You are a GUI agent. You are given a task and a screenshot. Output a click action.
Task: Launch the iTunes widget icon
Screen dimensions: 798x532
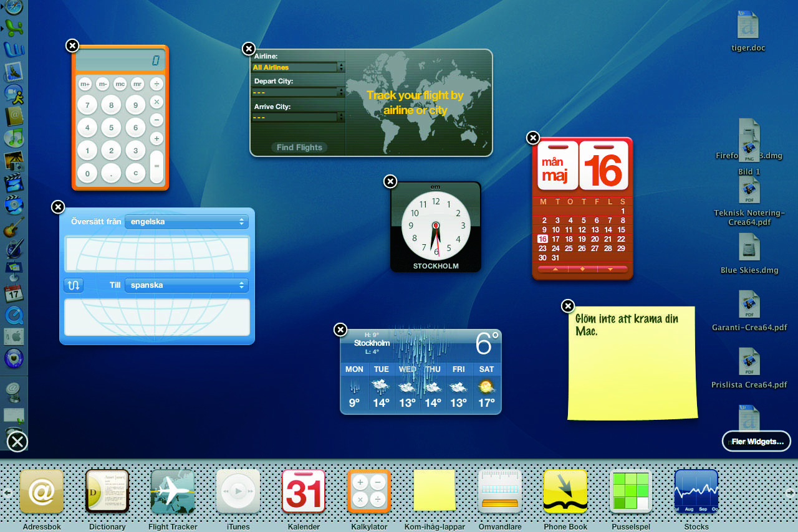[x=238, y=491]
